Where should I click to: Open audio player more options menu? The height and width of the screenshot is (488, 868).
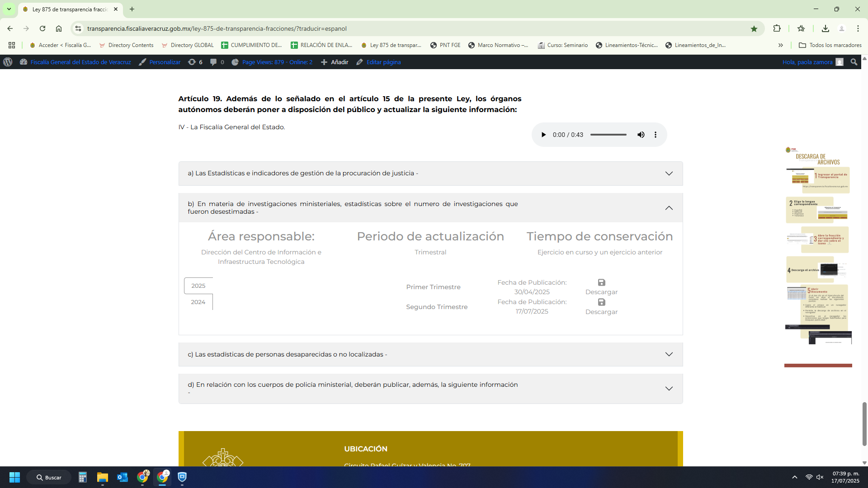click(x=655, y=135)
